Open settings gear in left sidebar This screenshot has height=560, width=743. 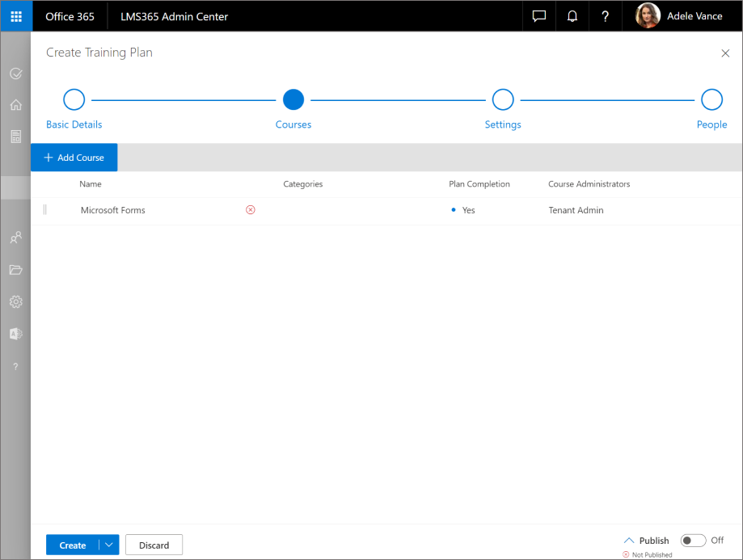click(15, 301)
